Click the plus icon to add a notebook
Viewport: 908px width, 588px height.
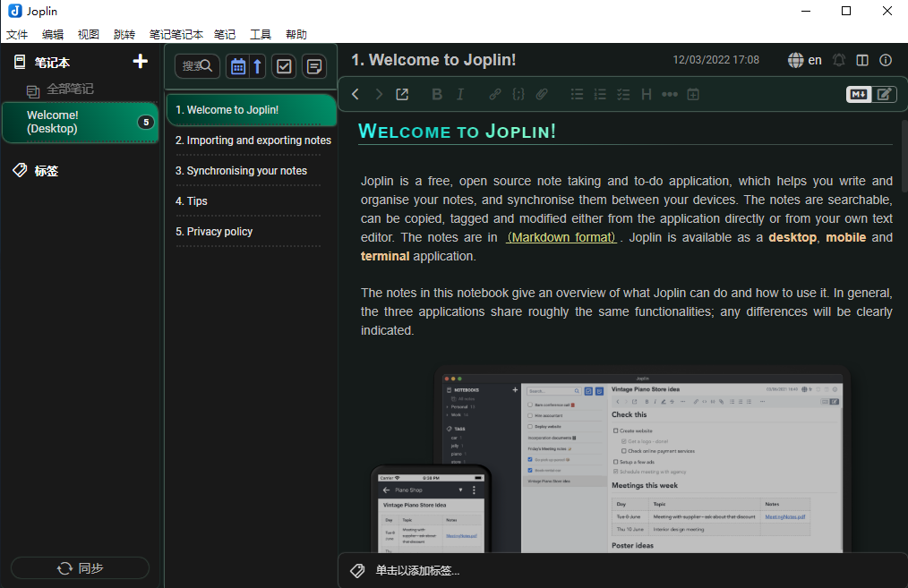(140, 62)
